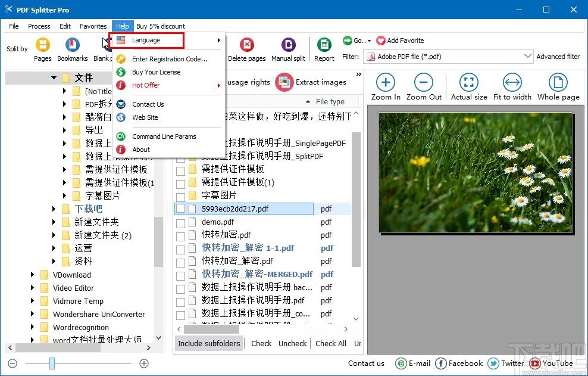Image resolution: width=588 pixels, height=376 pixels.
Task: Expand the 运营 folder node
Action: point(54,248)
